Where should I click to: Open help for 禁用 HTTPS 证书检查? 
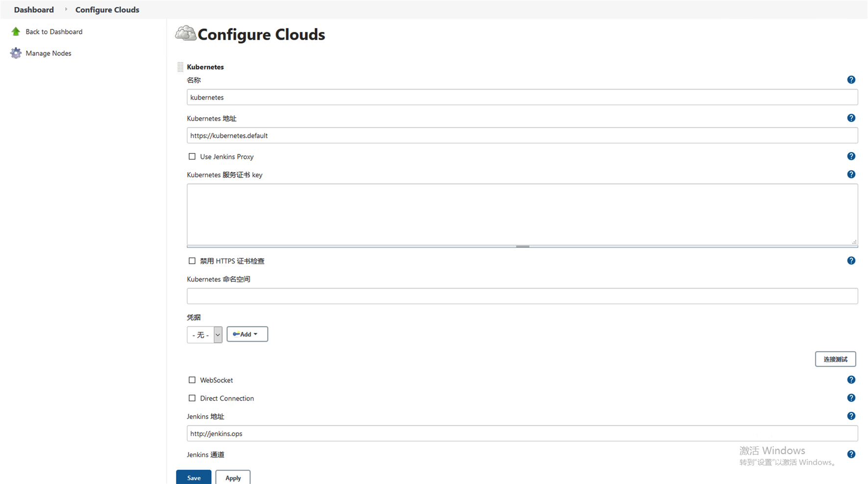tap(851, 261)
